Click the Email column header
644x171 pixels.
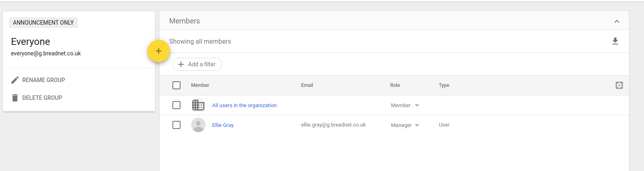(x=307, y=85)
